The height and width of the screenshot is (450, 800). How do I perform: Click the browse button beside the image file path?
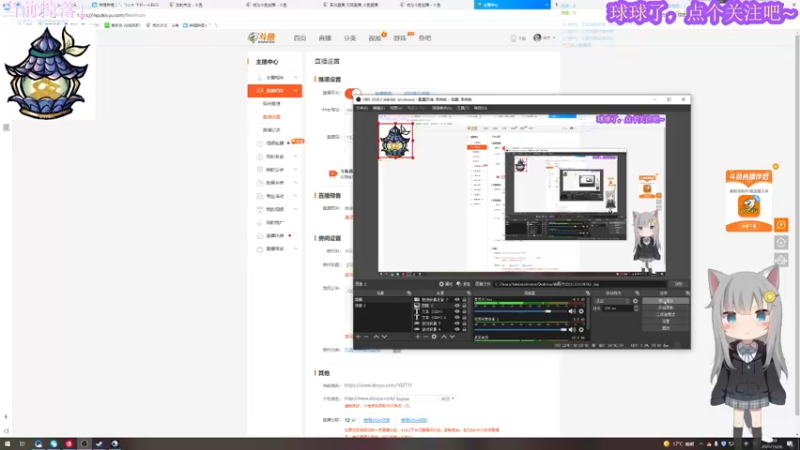[x=678, y=284]
